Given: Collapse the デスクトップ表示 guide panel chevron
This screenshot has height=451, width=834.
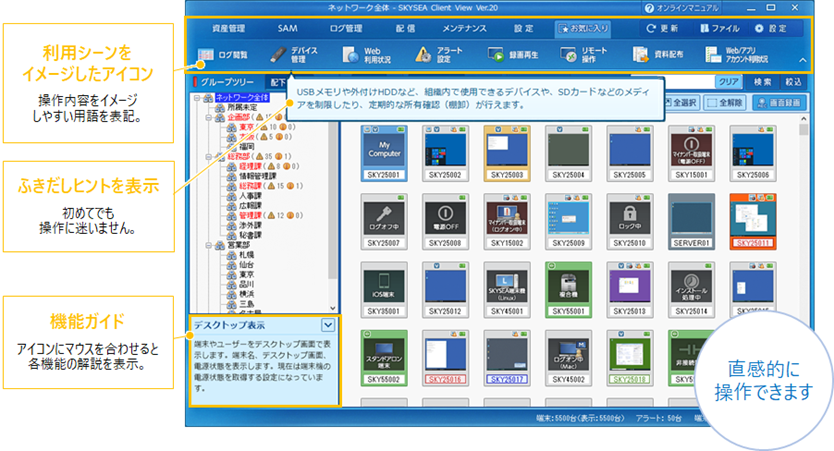Looking at the screenshot, I should (x=328, y=325).
